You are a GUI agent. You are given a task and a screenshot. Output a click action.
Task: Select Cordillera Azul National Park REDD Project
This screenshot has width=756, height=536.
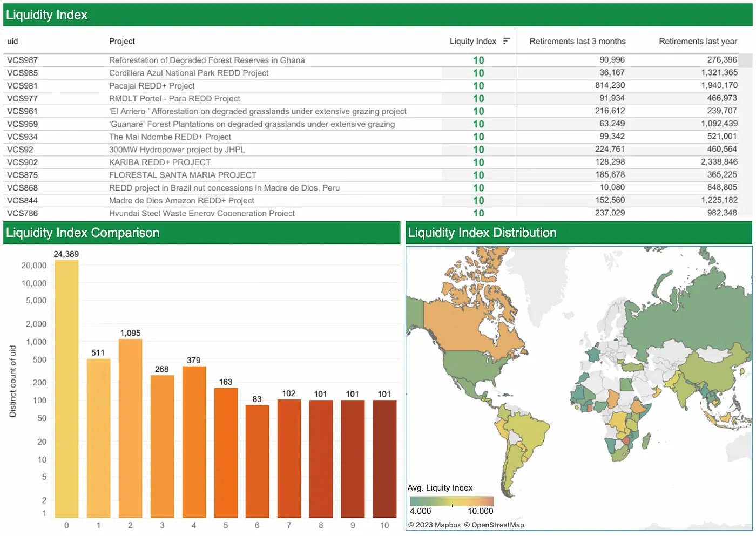pyautogui.click(x=188, y=73)
